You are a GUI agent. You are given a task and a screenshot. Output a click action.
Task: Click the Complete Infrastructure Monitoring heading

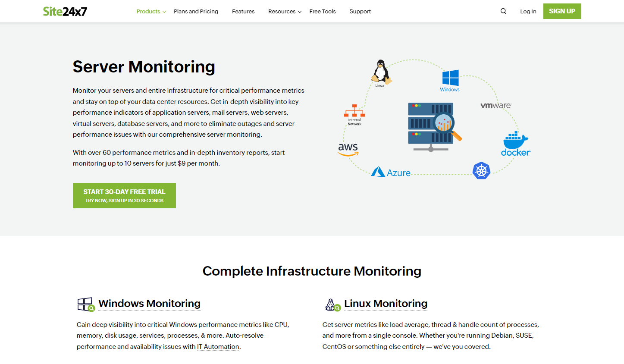pyautogui.click(x=312, y=271)
